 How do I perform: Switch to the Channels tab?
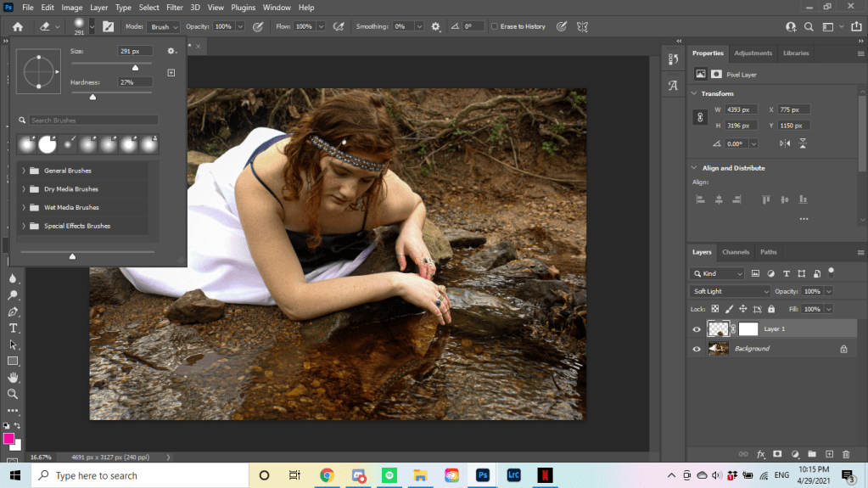tap(736, 252)
